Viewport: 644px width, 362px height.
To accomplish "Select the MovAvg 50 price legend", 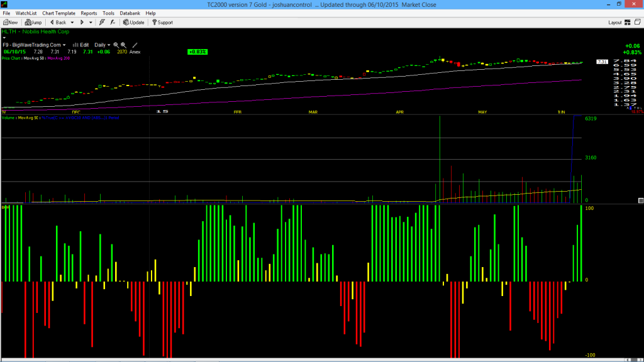I will coord(34,58).
